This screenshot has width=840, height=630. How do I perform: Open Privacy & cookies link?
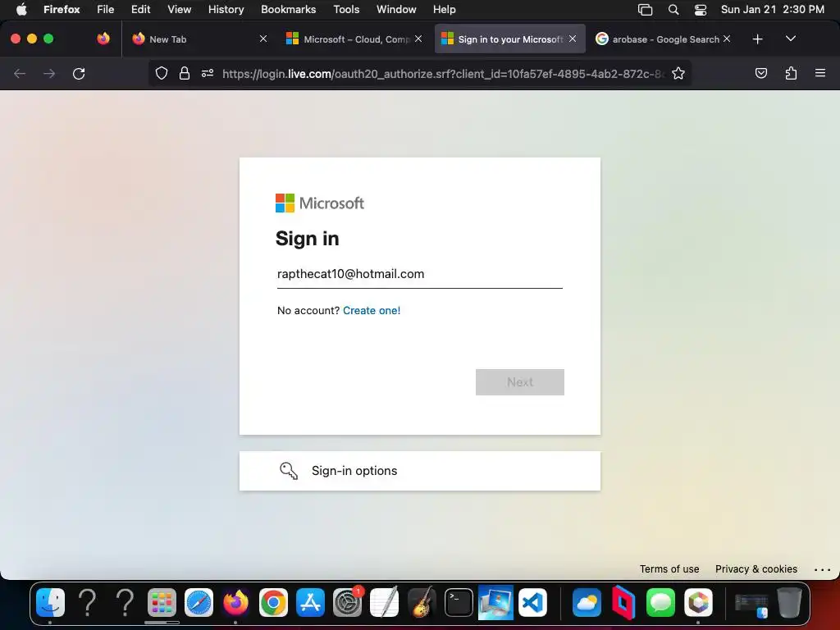(x=756, y=569)
